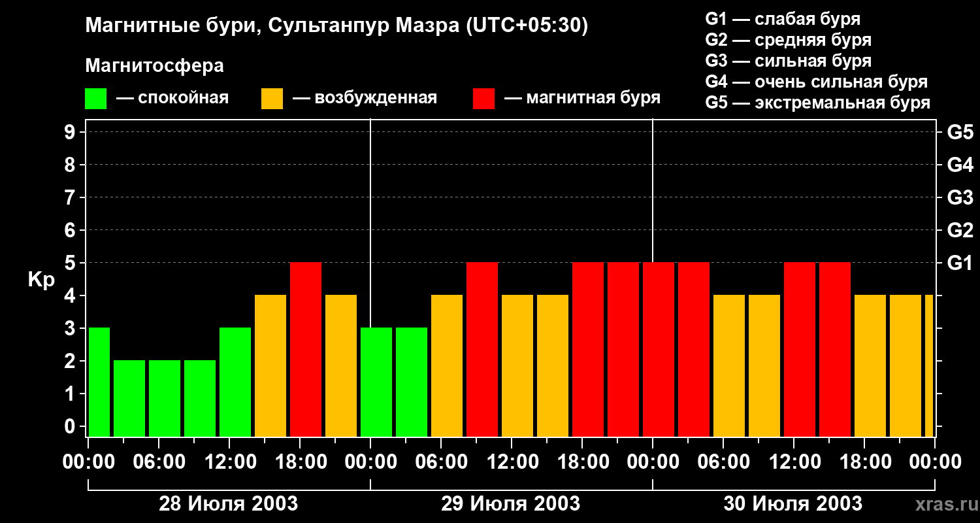980x523 pixels.
Task: Click the 'G3 — сильная буря' legend line
Action: [788, 61]
